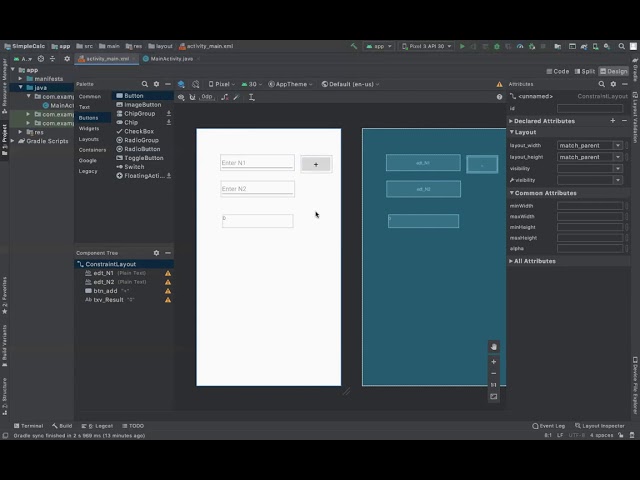640x480 pixels.
Task: Expand the Declared Attributes section
Action: point(511,121)
